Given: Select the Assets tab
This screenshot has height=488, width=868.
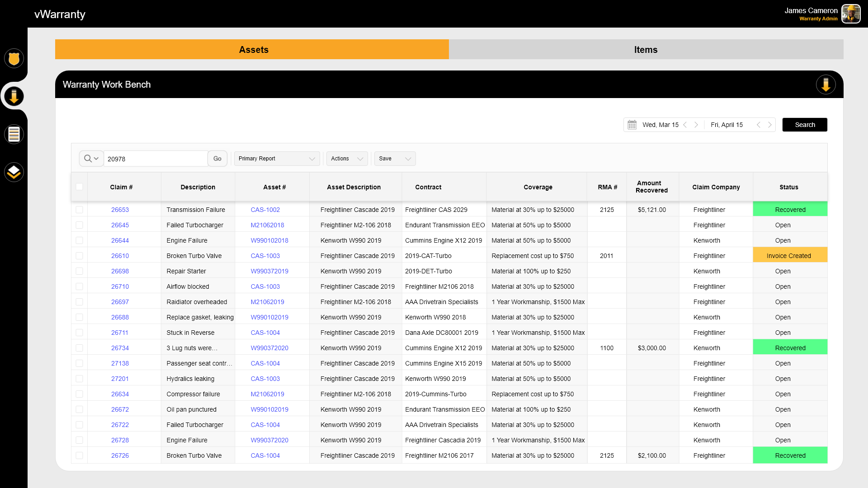Looking at the screenshot, I should click(253, 50).
